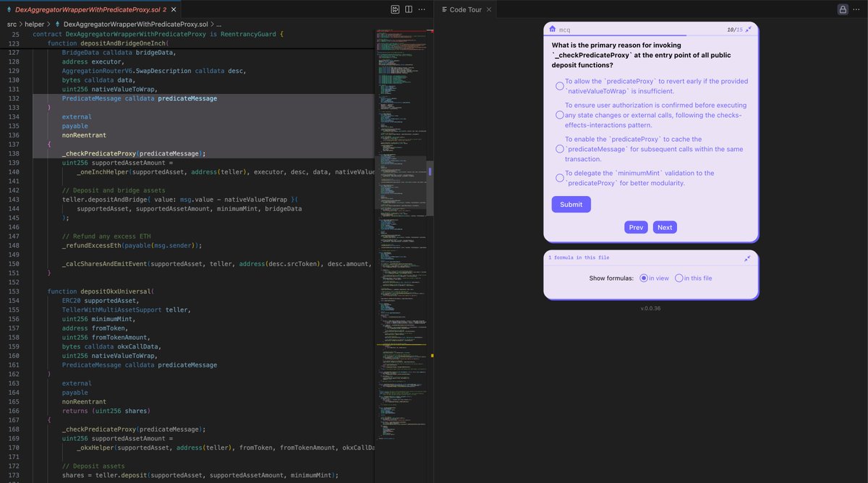868x483 pixels.
Task: Click the home icon in the mcq panel
Action: point(552,29)
